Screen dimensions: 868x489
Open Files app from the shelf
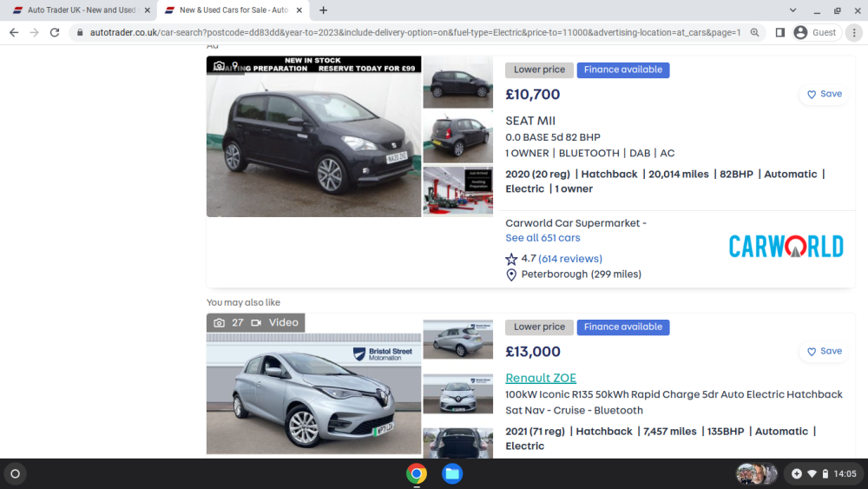point(452,473)
